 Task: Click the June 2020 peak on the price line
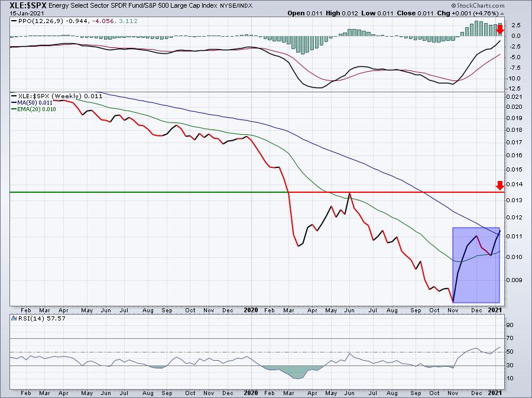350,193
